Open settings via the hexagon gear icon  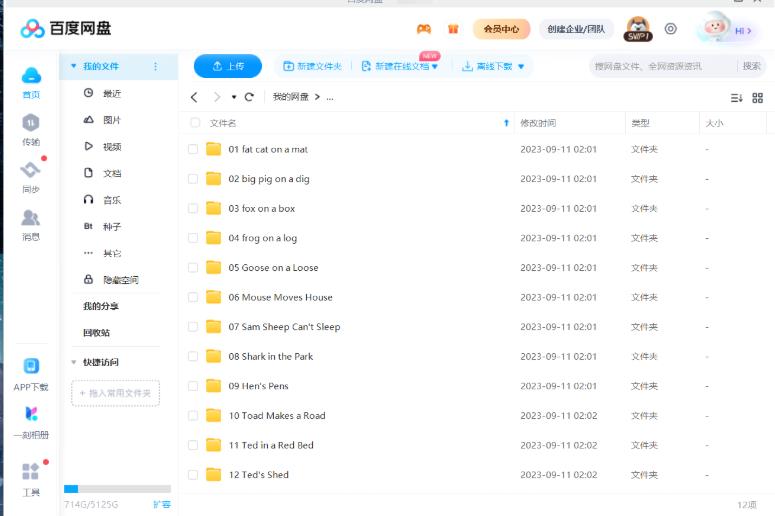[670, 29]
